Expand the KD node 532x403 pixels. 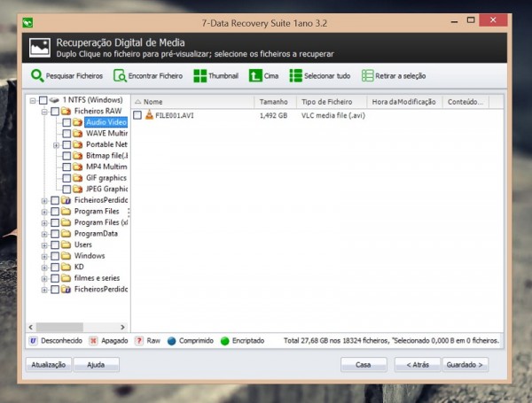tap(44, 267)
